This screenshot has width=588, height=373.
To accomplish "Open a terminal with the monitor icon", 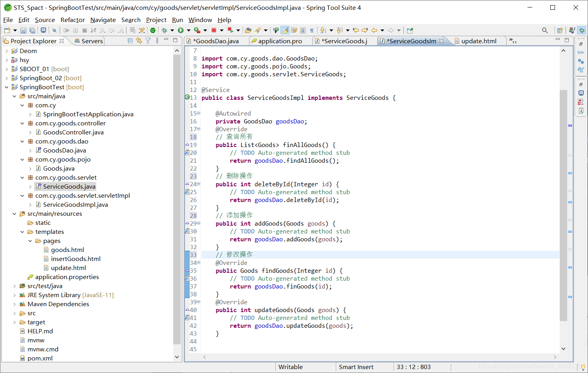I will pos(43,30).
